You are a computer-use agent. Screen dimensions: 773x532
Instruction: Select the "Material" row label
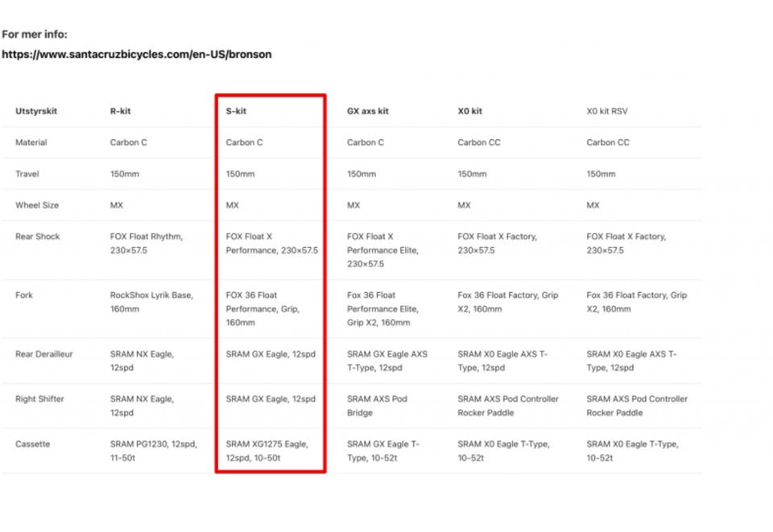(x=31, y=142)
